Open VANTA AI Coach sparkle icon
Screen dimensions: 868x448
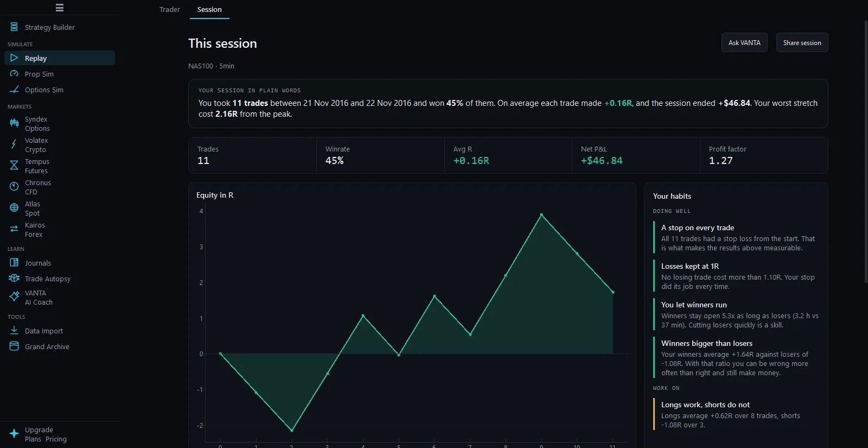pos(14,297)
